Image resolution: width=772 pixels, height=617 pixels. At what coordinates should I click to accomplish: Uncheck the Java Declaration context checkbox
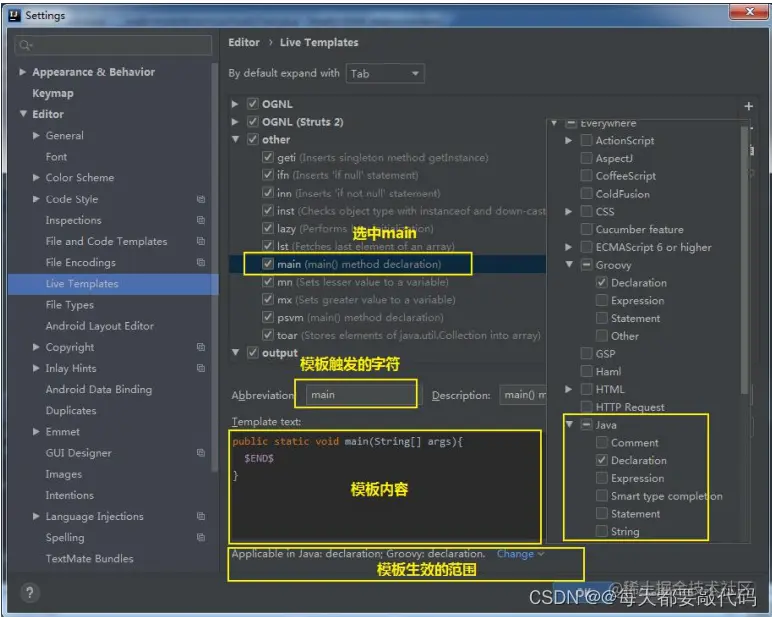601,460
